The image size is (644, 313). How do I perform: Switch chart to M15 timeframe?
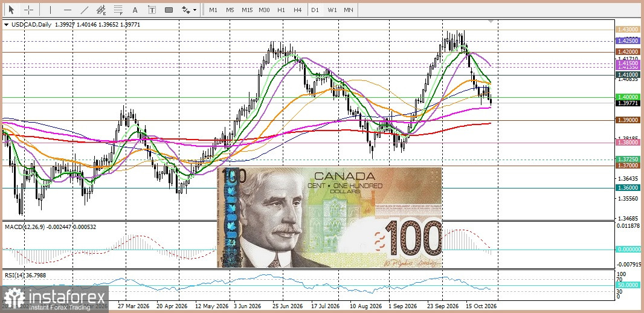tap(247, 10)
